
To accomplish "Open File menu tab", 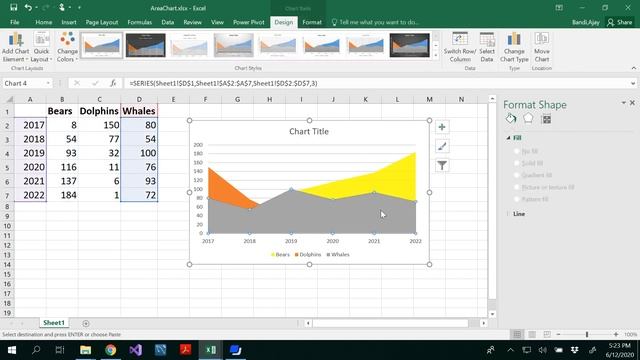I will (x=15, y=22).
